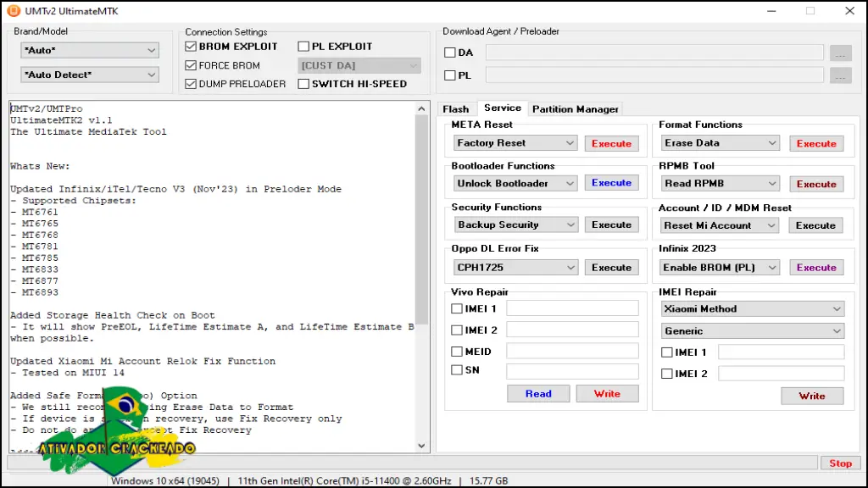Screen dimensions: 868x488
Task: Open the Generic IMEI repair dropdown
Action: pyautogui.click(x=753, y=331)
